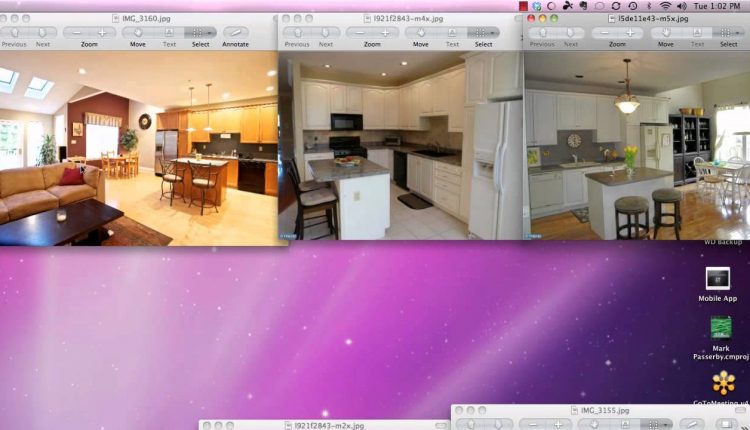Activate Move tool in l921f2843-m4x.jpg window

[421, 33]
